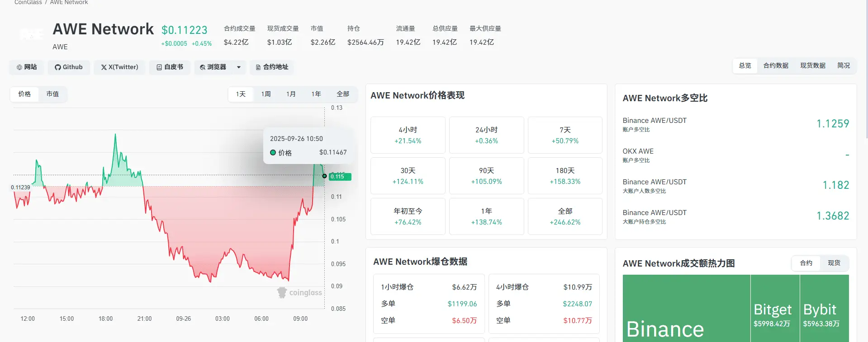
Task: Click the 持仓 $2564.46万 stat
Action: [x=365, y=36]
